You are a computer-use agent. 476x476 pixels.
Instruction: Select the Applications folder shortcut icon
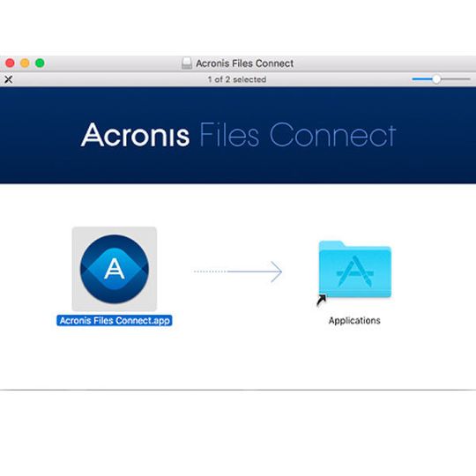[354, 271]
